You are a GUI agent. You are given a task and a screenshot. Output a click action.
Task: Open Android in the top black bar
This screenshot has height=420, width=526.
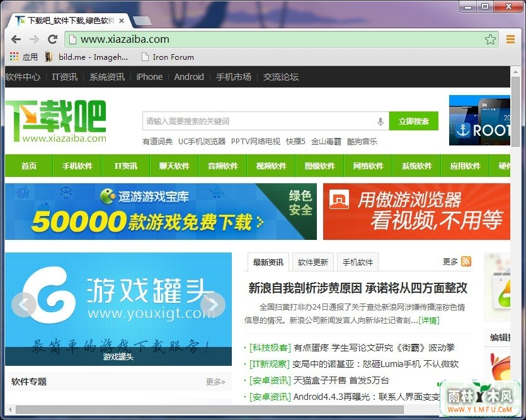[x=189, y=77]
